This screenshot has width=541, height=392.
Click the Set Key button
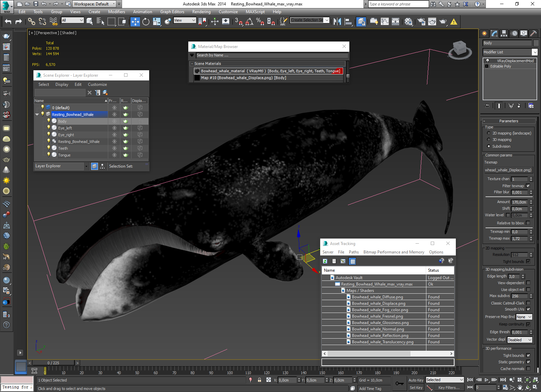coord(416,388)
